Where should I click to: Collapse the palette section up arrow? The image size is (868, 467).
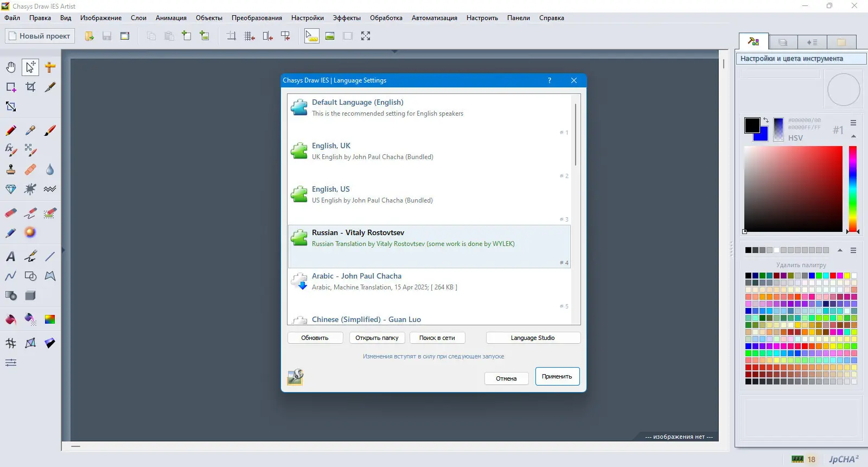tap(840, 250)
